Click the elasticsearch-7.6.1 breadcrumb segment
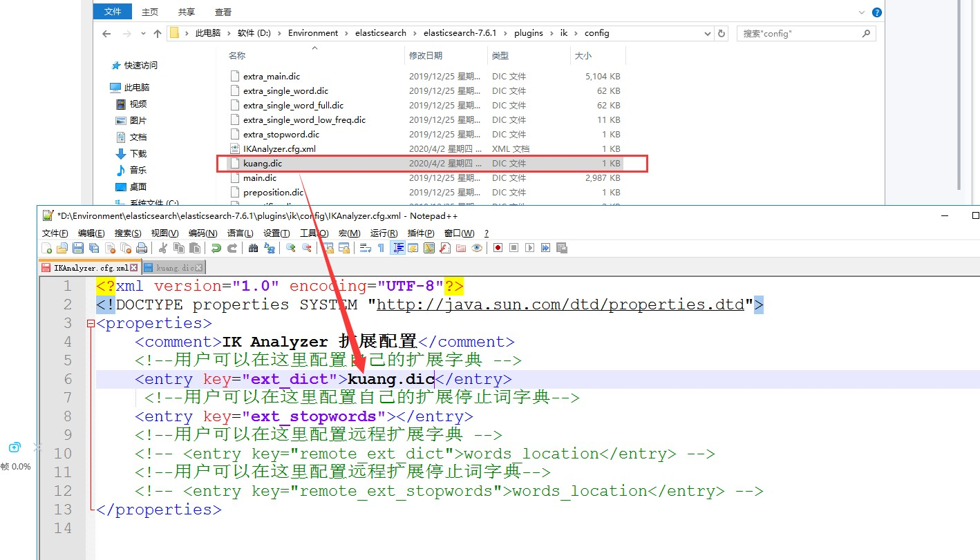Screen dimensions: 980x560 pyautogui.click(x=460, y=33)
